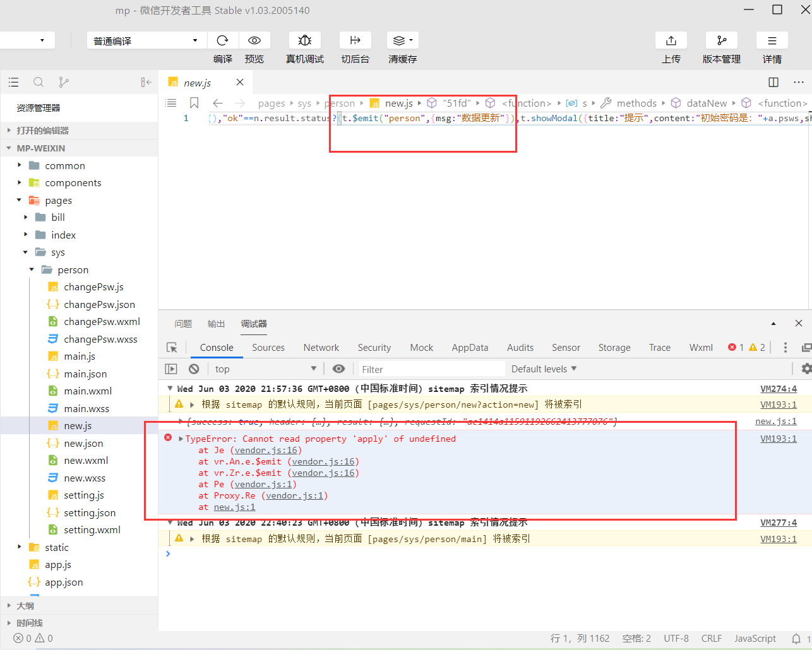Screen dimensions: 812x650
Task: Clear the console with the block icon
Action: point(194,369)
